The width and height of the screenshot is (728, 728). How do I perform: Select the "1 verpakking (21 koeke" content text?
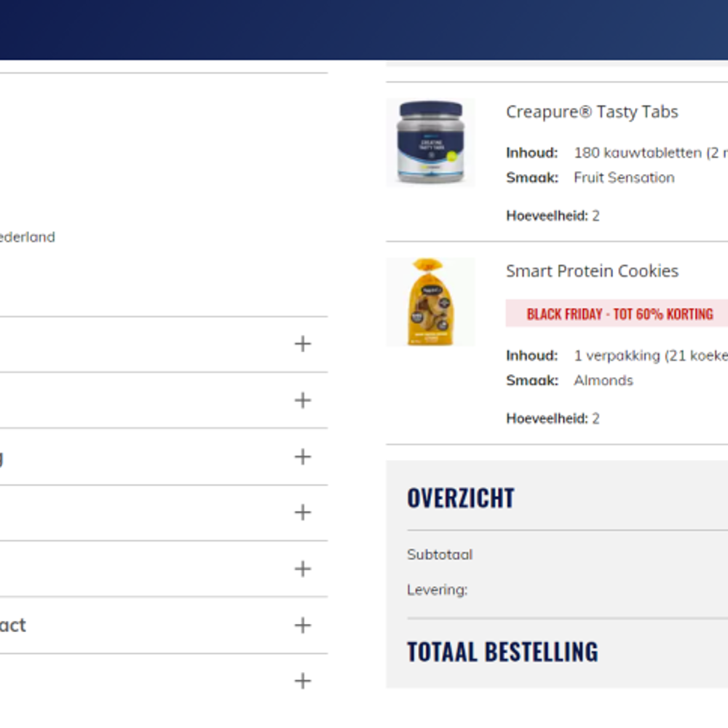(650, 356)
